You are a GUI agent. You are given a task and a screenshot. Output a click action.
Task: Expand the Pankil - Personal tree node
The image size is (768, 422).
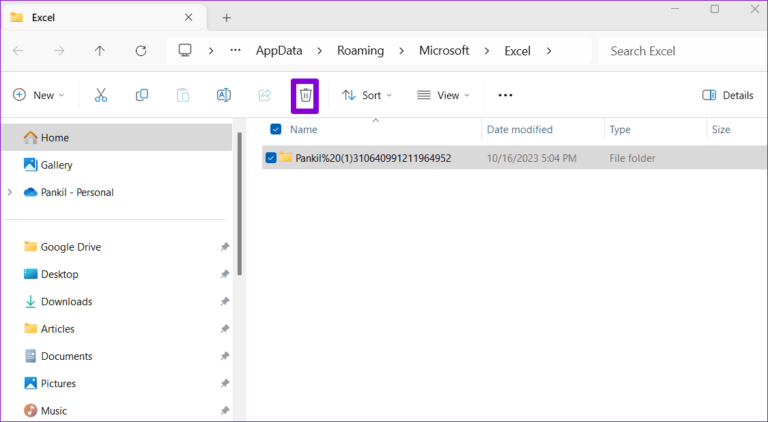tap(10, 192)
